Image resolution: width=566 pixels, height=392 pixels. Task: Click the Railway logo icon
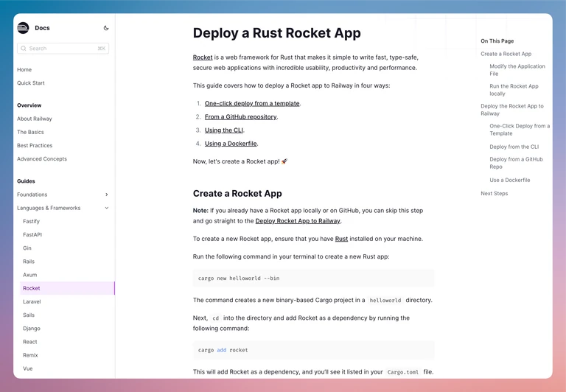pyautogui.click(x=23, y=28)
